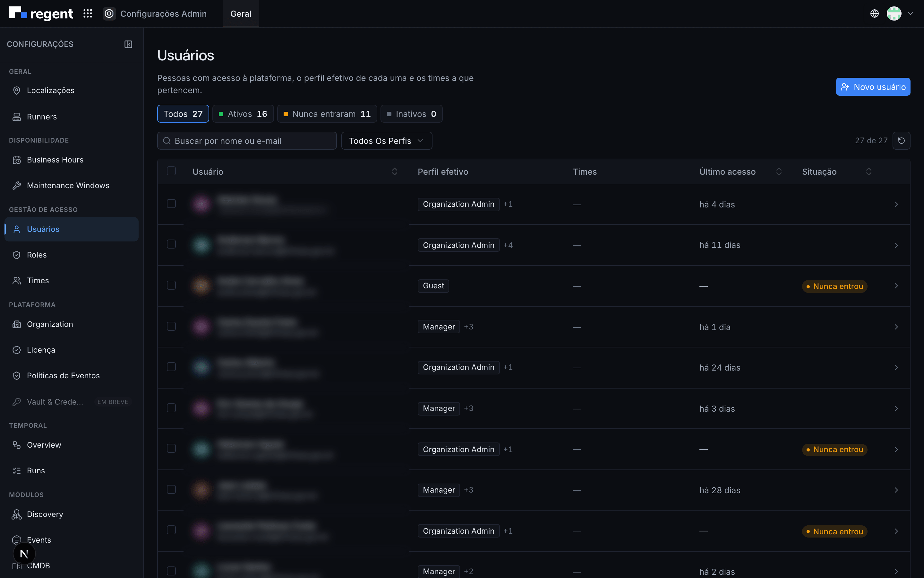
Task: Open Maintenance Windows settings
Action: point(72,185)
